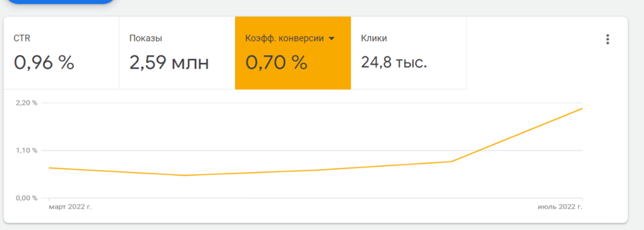The height and width of the screenshot is (230, 644).
Task: Select the Показы metric card
Action: (177, 53)
